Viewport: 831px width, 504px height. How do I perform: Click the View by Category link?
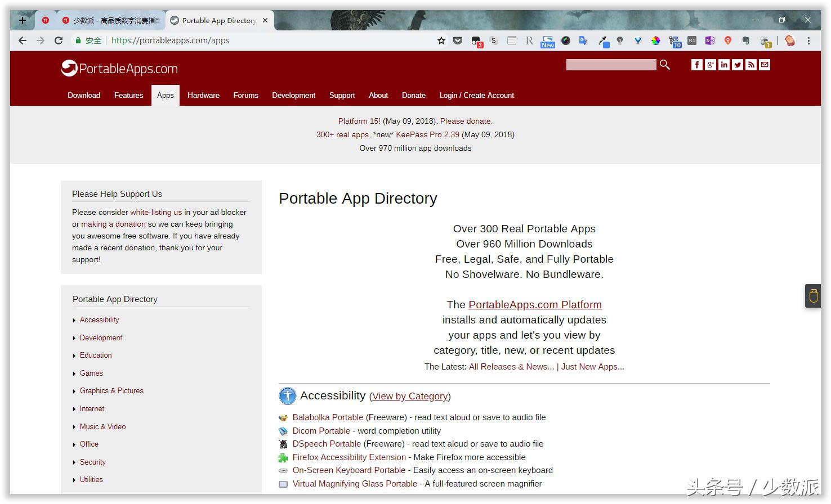pos(410,397)
